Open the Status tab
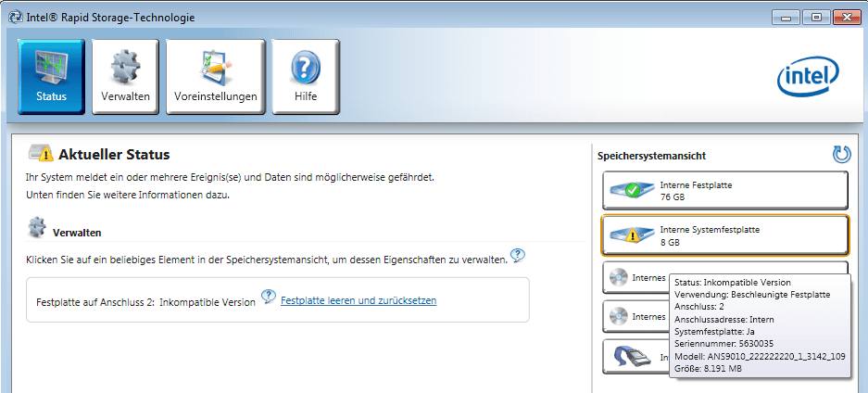Image resolution: width=868 pixels, height=393 pixels. [51, 76]
